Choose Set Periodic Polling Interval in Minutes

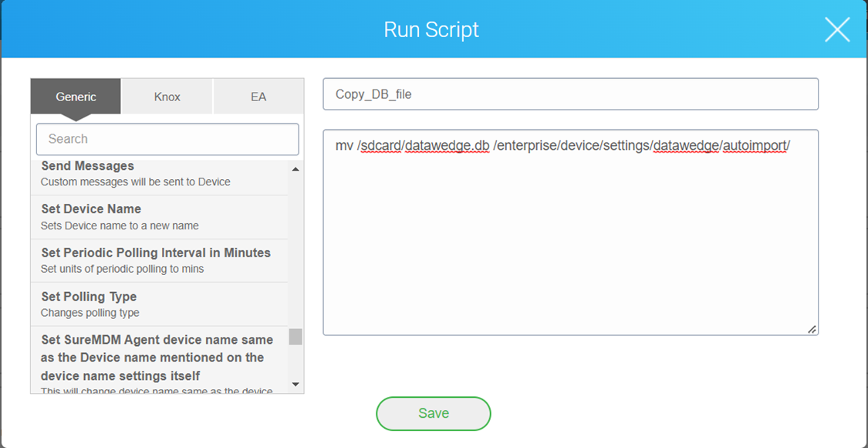(x=152, y=259)
